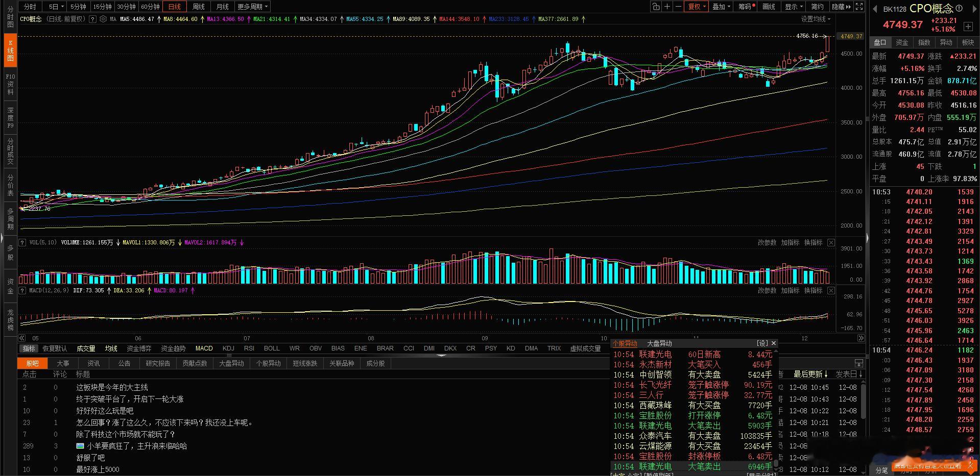Open 设置均线 dropdown
Image resolution: width=980 pixels, height=476 pixels.
(816, 19)
